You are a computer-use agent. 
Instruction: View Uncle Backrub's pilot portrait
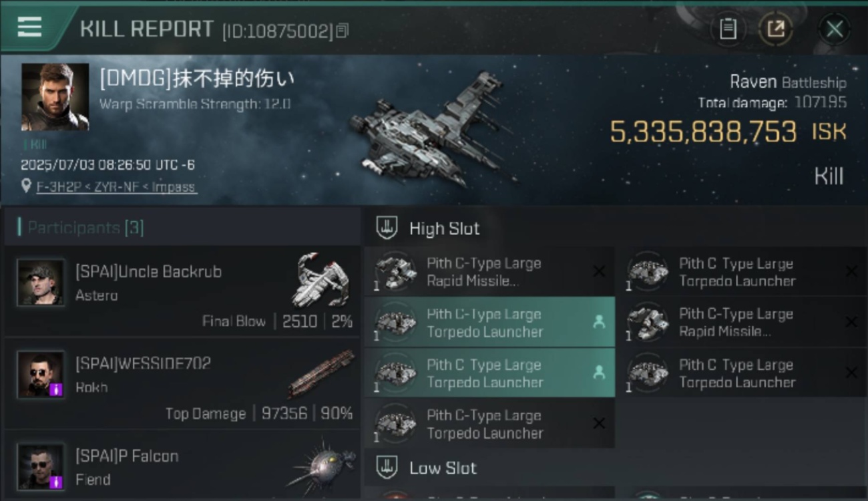tap(41, 283)
